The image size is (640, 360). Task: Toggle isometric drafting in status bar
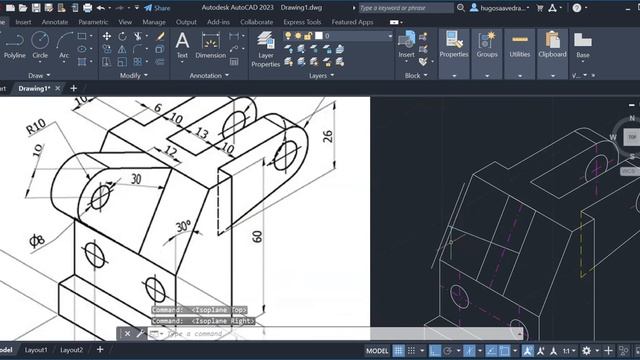click(469, 351)
